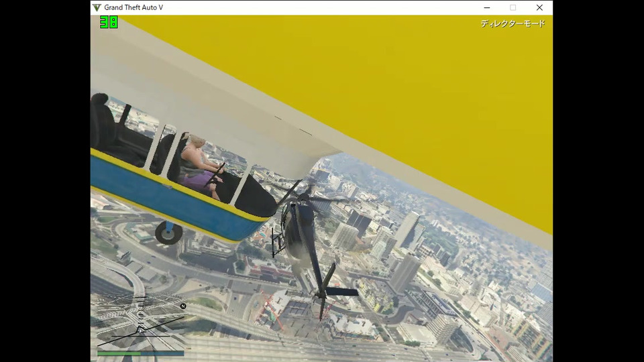Click the north marker on the minimap
Viewport: 644px width, 362px height.
point(183,306)
